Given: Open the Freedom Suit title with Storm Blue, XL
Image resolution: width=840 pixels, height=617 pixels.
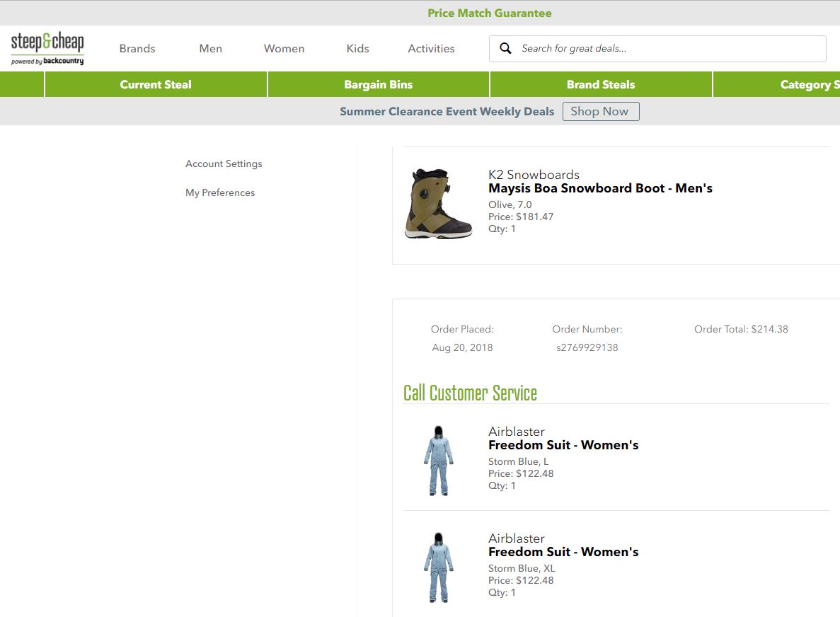Looking at the screenshot, I should coord(563,552).
